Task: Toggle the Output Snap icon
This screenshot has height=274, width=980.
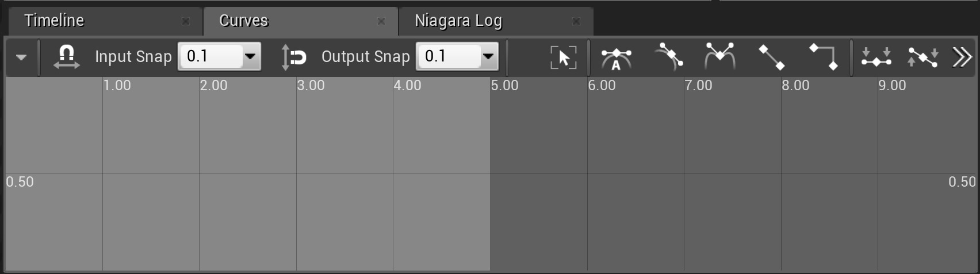Action: point(293,57)
